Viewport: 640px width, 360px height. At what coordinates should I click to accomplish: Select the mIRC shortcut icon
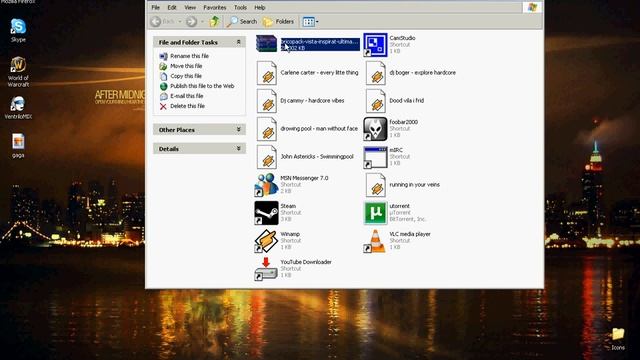pos(375,157)
